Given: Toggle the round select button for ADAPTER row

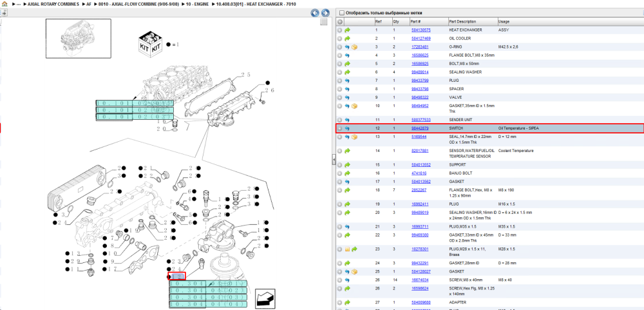Looking at the screenshot, I should coord(339,303).
